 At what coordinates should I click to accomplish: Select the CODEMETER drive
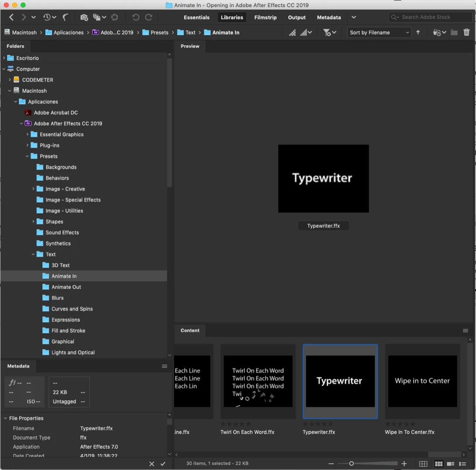tap(37, 80)
